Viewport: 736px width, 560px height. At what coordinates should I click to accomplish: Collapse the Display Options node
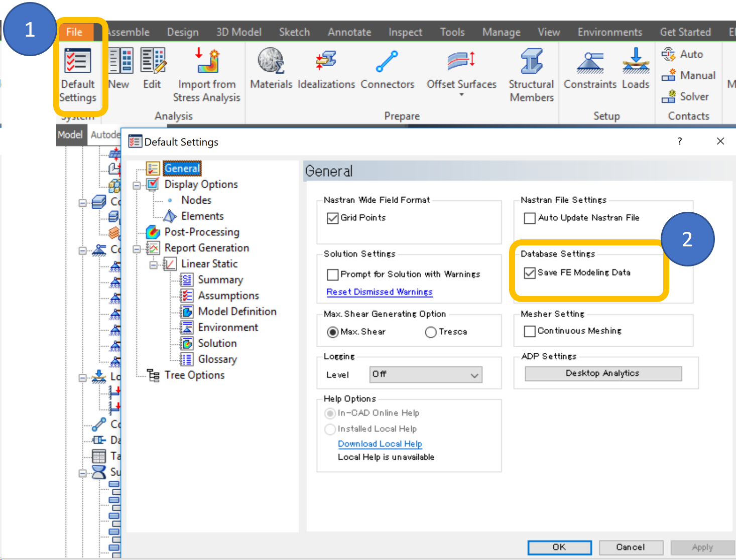137,184
